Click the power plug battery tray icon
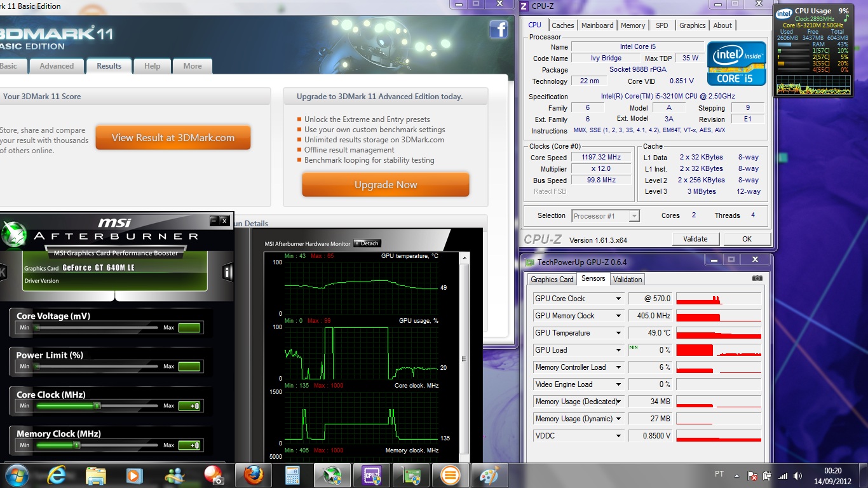Image resolution: width=868 pixels, height=488 pixels. point(768,475)
